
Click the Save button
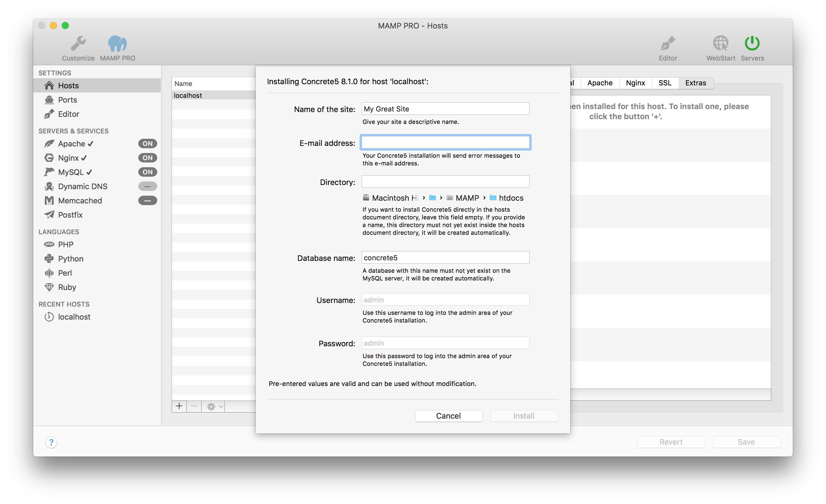click(746, 442)
